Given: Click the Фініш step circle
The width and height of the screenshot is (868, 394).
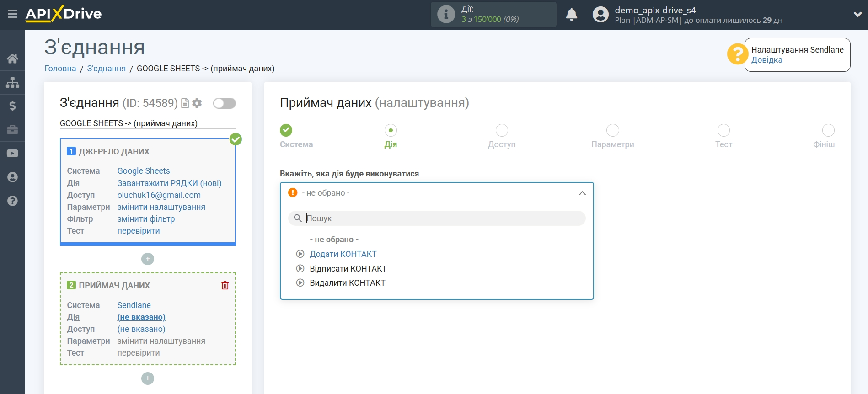Looking at the screenshot, I should (828, 130).
